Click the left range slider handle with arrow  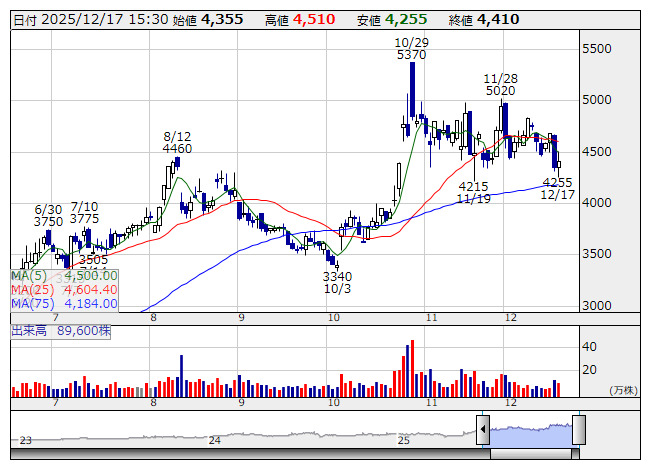[x=483, y=430]
